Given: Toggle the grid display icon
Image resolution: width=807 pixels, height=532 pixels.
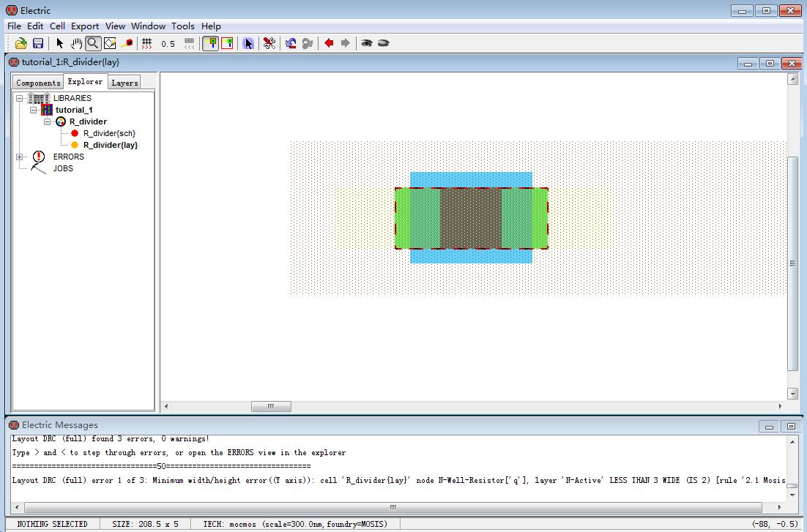Looking at the screenshot, I should pyautogui.click(x=146, y=44).
